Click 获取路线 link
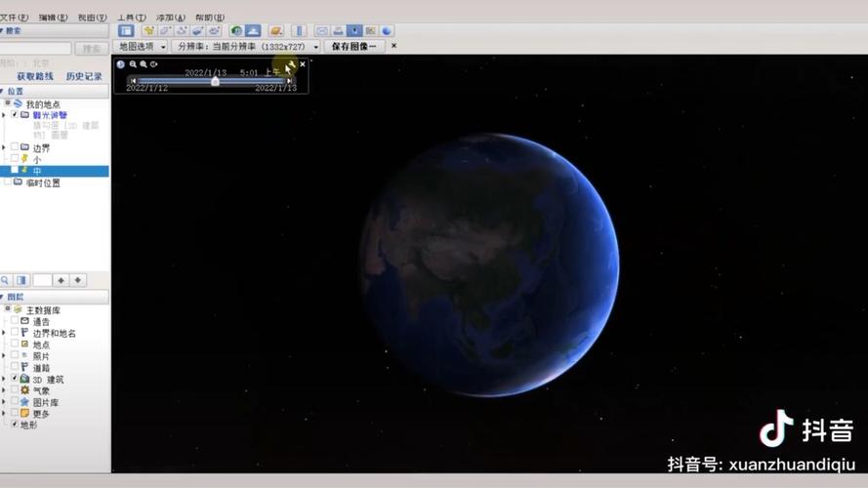 click(x=35, y=76)
